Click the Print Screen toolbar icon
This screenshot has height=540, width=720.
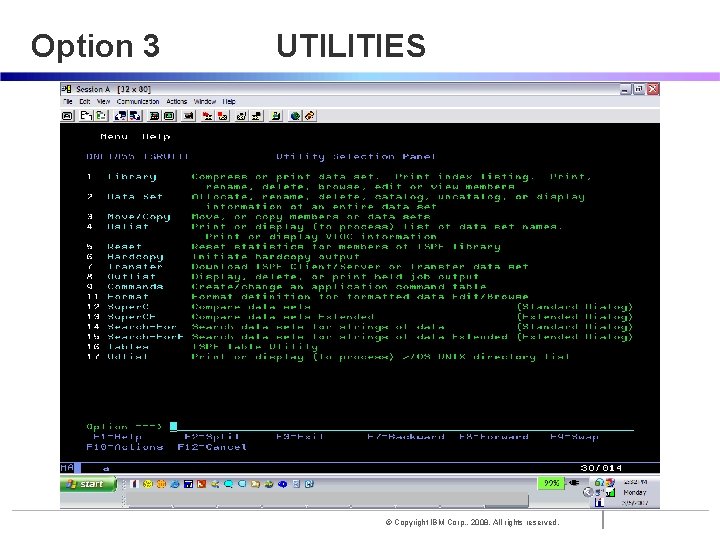tap(68, 116)
